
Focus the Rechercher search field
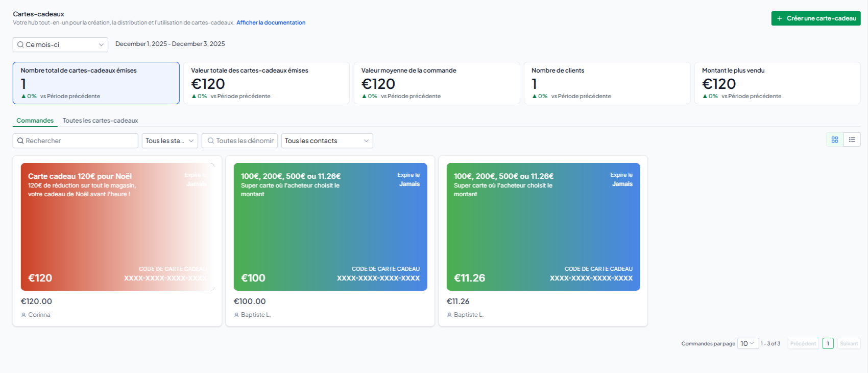pos(76,141)
